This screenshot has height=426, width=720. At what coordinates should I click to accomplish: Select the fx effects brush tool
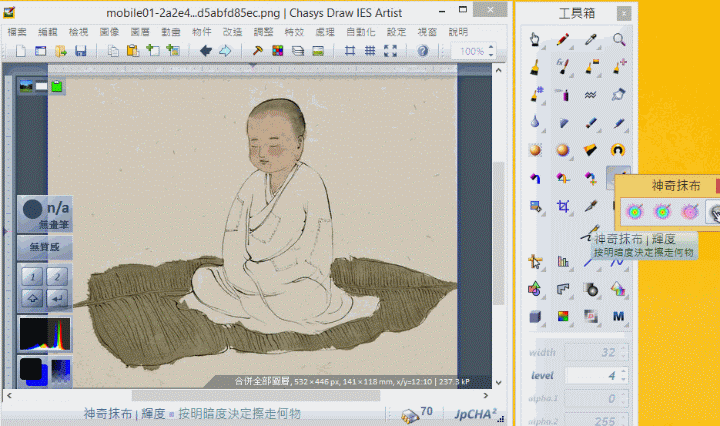[563, 67]
